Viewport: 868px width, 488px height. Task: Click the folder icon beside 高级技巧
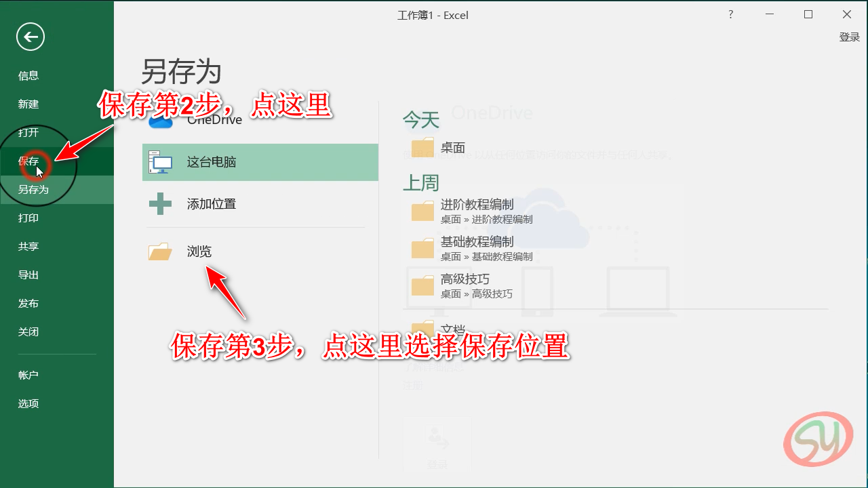tap(422, 286)
